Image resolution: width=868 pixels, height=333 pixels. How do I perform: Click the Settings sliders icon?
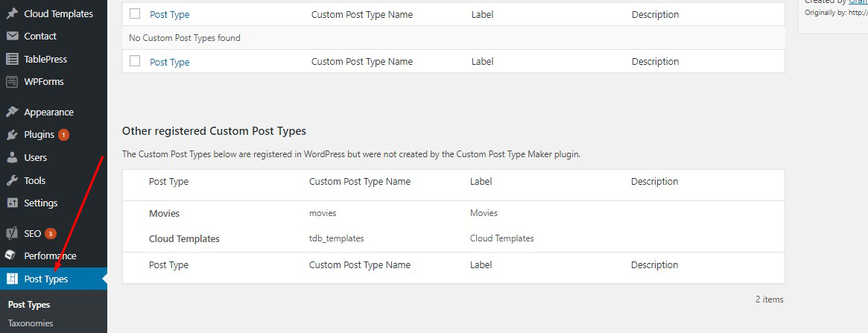click(12, 203)
